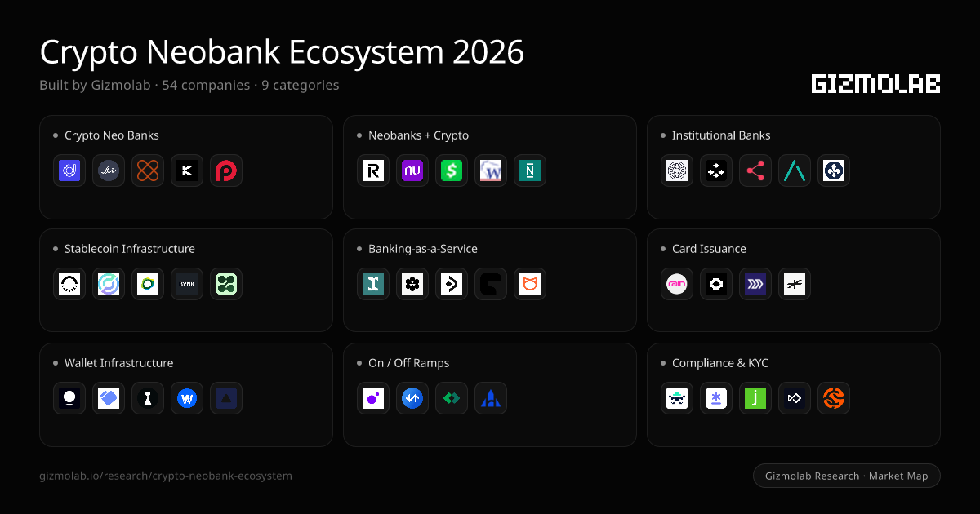Click the blue-purple circular logo in Crypto Neo Banks
This screenshot has width=980, height=514.
click(x=69, y=171)
